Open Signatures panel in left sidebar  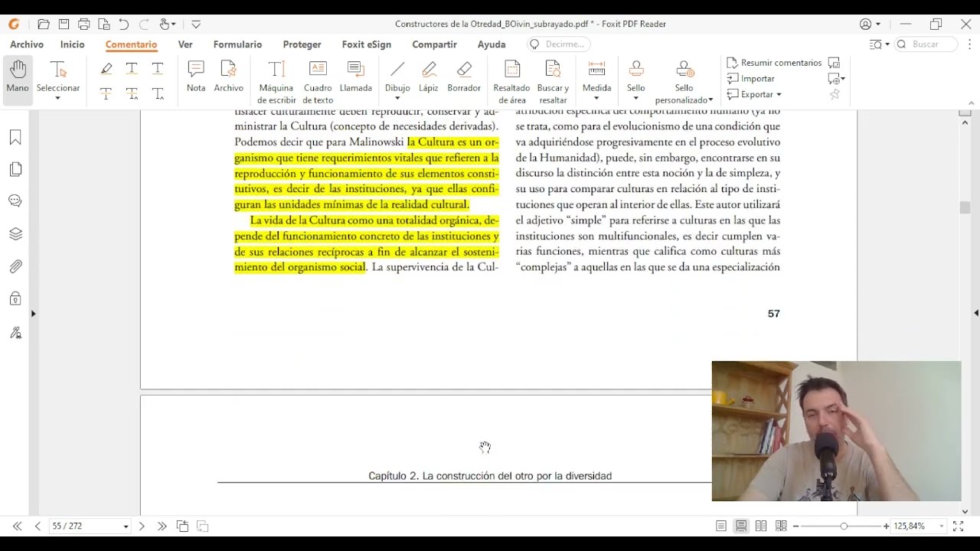[x=15, y=333]
